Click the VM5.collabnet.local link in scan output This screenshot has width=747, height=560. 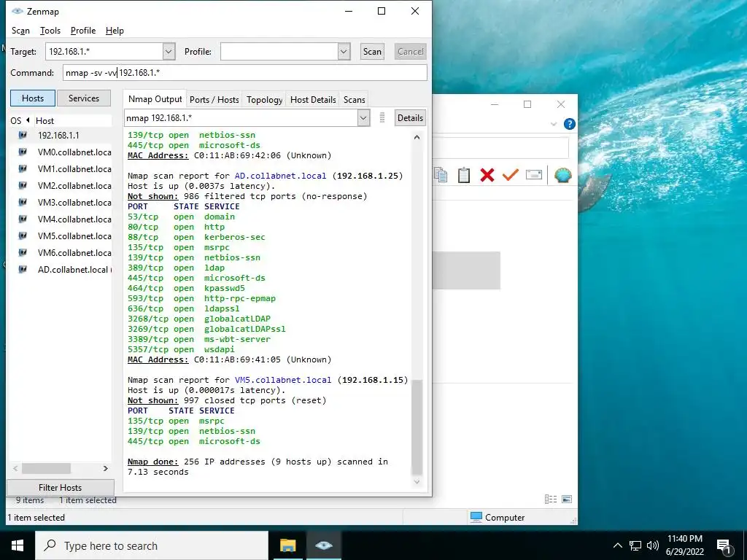coord(283,380)
